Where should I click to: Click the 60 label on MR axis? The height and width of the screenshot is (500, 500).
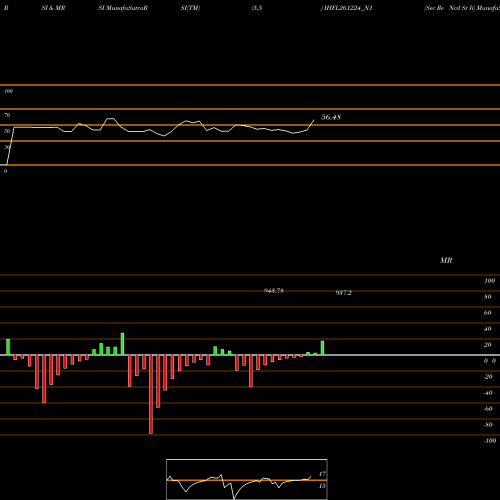(x=488, y=313)
